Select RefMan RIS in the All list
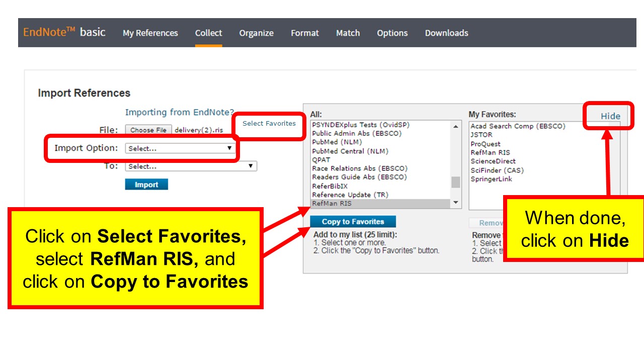644x362 pixels. click(381, 204)
